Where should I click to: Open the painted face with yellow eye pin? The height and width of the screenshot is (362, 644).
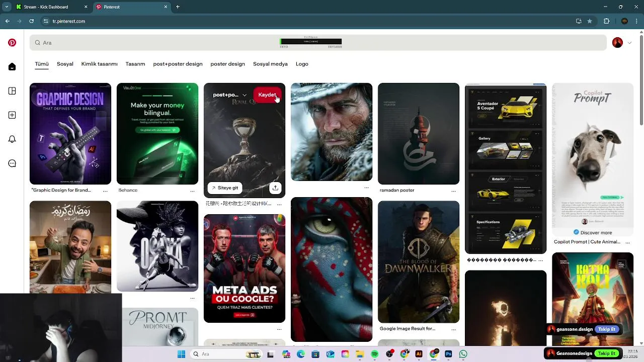click(332, 269)
